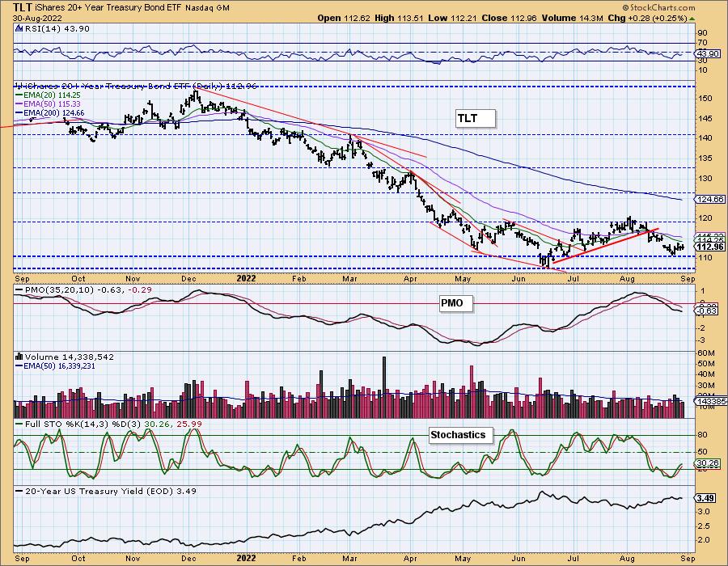Click the RSI indicator icon beside RSI(14)

19,29
